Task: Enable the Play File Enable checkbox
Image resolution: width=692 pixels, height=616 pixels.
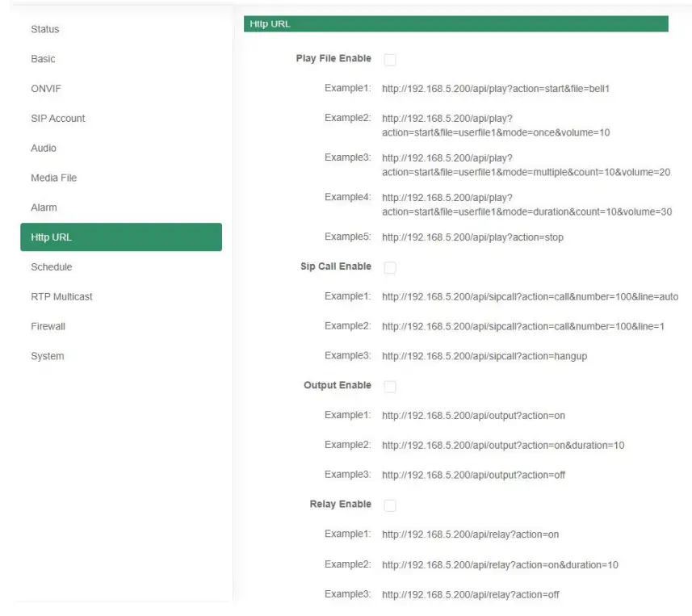Action: (x=390, y=60)
